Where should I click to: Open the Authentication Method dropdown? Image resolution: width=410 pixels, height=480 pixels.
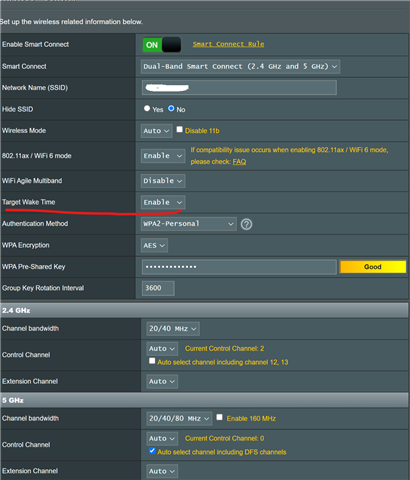(189, 224)
